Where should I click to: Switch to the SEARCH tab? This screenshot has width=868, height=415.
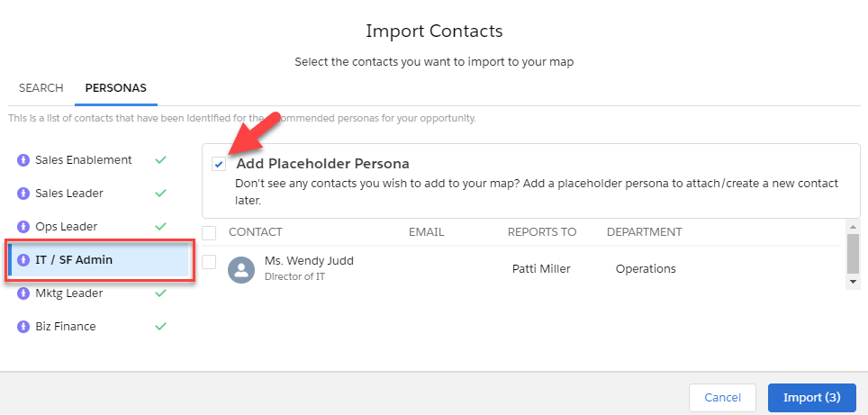pyautogui.click(x=41, y=88)
